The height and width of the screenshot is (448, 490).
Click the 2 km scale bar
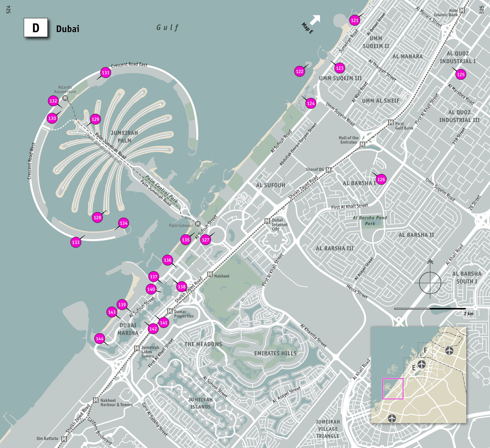pyautogui.click(x=430, y=309)
